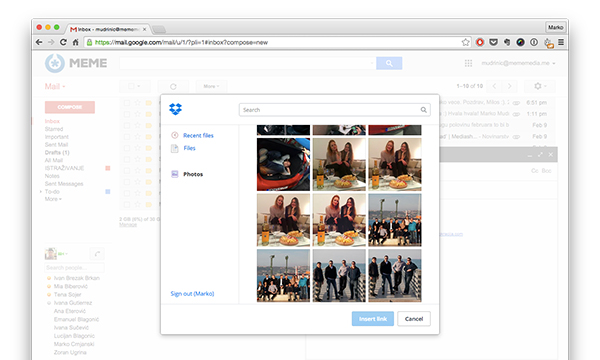Viewport: 600px width, 360px height.
Task: Open the More dropdown in Gmail toolbar
Action: pos(211,86)
